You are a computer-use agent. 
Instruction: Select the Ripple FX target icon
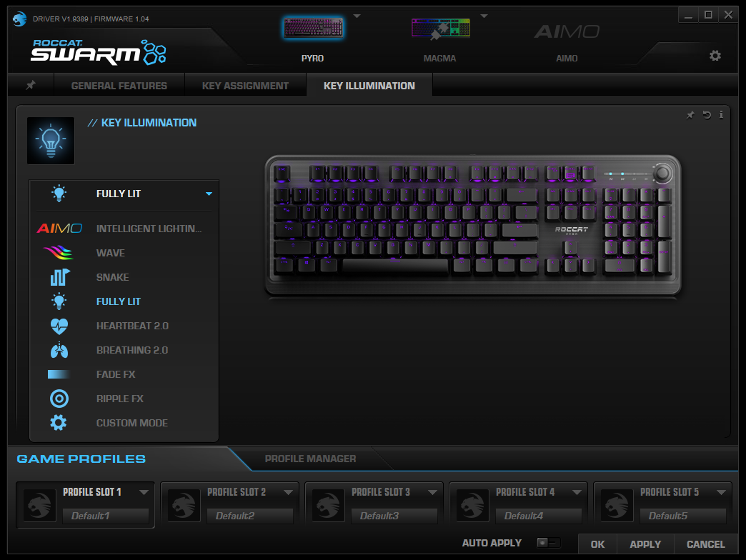pos(59,399)
